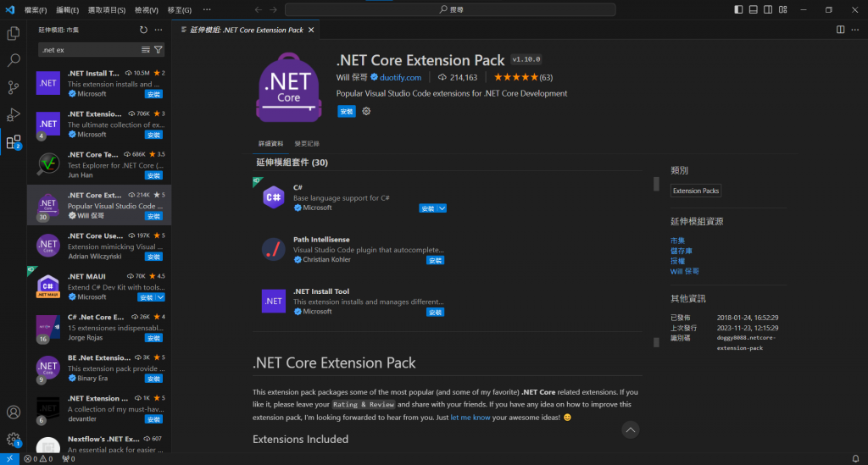Switch to the 變更記錄 tab
Viewport: 868px width, 465px height.
tap(307, 143)
